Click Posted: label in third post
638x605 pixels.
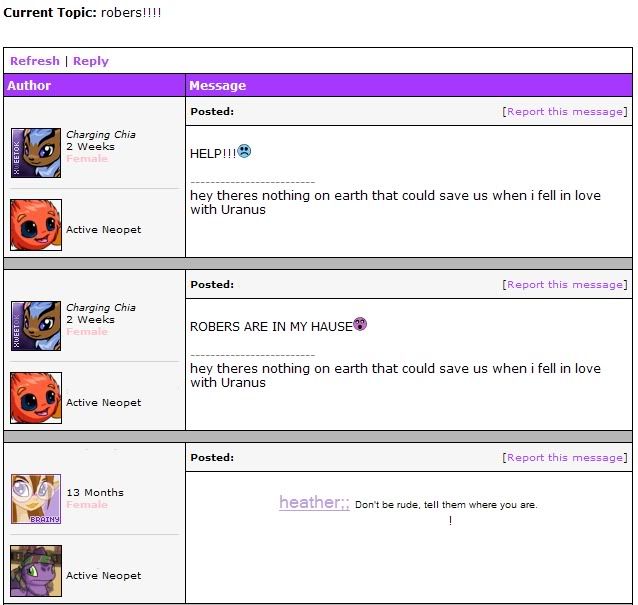212,457
